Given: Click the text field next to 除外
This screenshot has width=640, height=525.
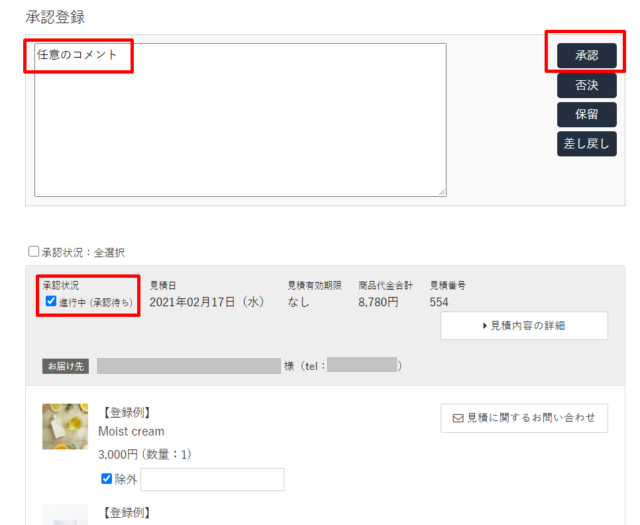Looking at the screenshot, I should tap(212, 479).
